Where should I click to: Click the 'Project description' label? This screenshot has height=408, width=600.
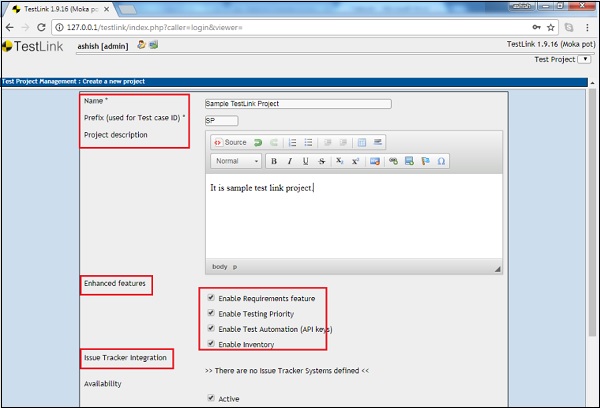click(x=116, y=135)
